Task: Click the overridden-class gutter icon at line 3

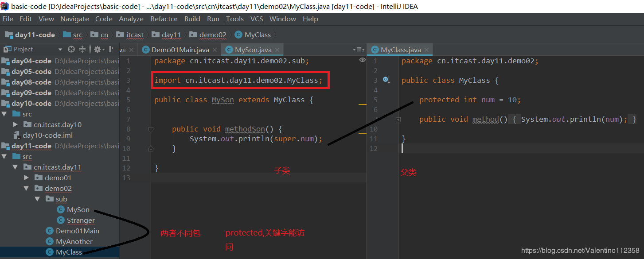Action: click(x=386, y=80)
